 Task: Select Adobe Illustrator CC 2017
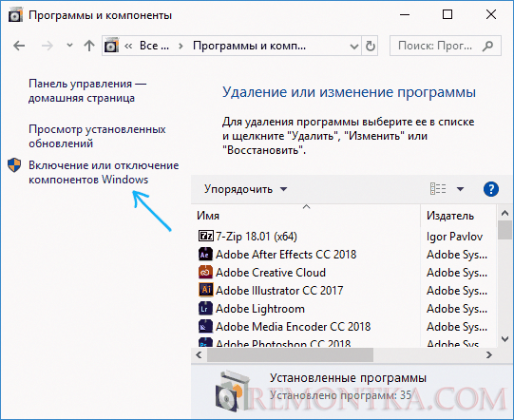point(279,291)
